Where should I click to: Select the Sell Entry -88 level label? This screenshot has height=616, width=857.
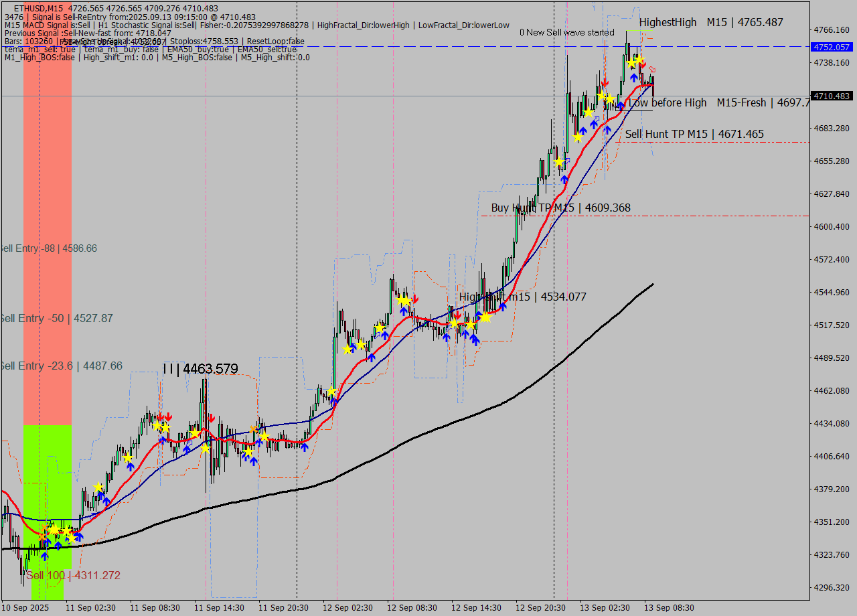click(x=48, y=248)
